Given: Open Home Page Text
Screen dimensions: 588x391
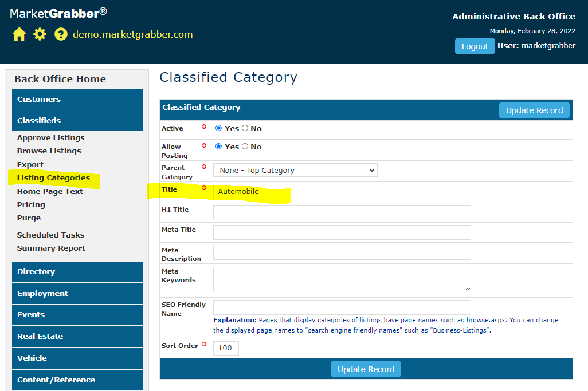Looking at the screenshot, I should [50, 191].
